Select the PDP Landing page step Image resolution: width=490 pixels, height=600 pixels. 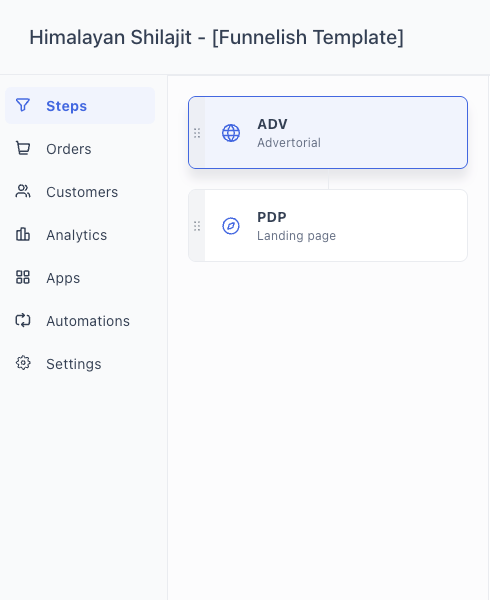pos(328,226)
